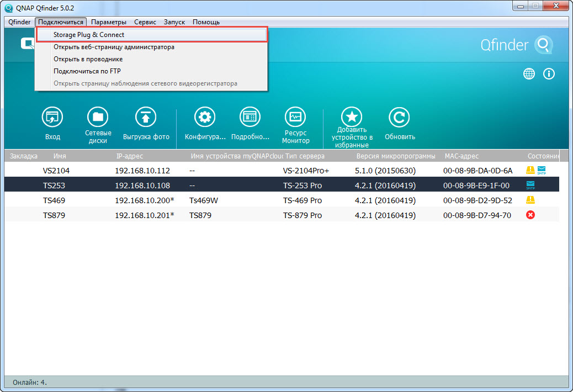Click MAC address 00-08-9B-D2-9D-52
Image resolution: width=573 pixels, height=392 pixels.
click(x=477, y=200)
